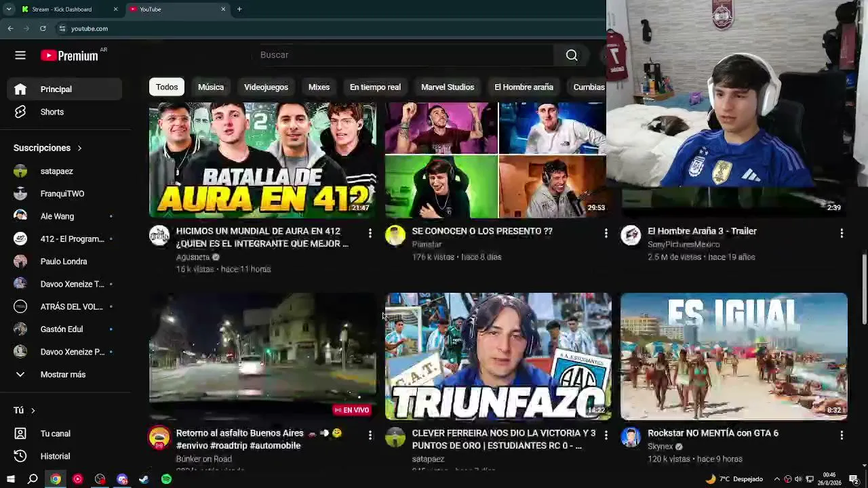Open the FranquiTWO subscription channel
Image resolution: width=868 pixels, height=488 pixels.
point(65,194)
